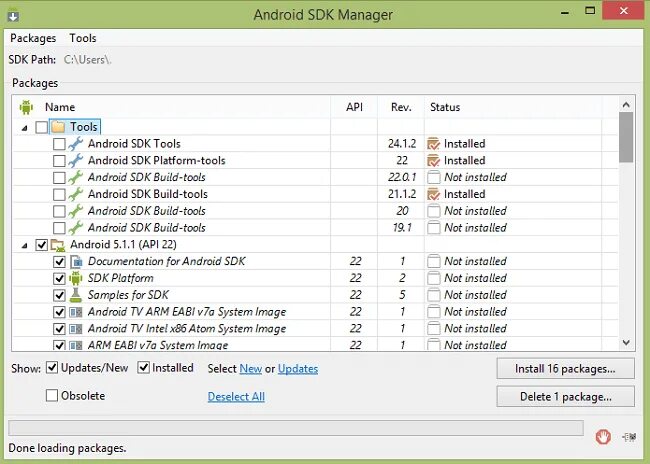
Task: Enable the Obsolete checkbox
Action: click(52, 396)
